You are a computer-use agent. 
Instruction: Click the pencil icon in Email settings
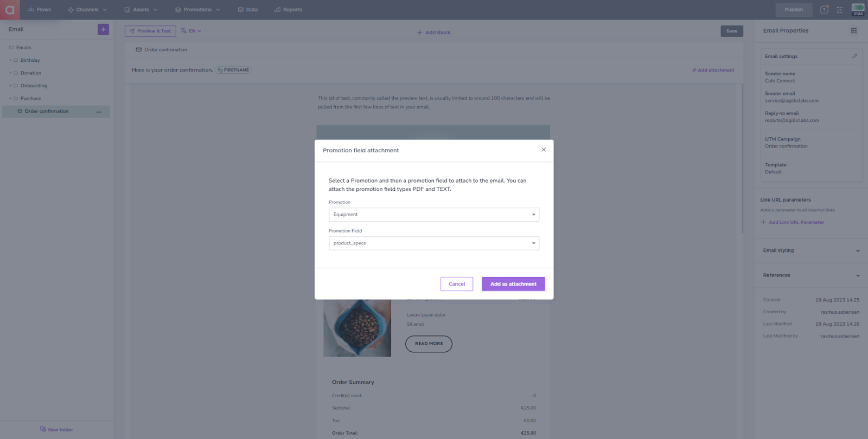point(854,56)
